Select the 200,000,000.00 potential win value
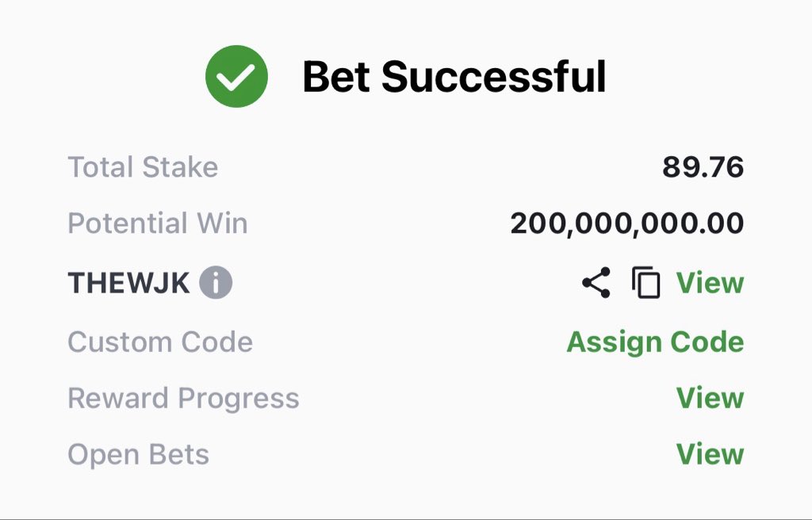Screen dimensions: 812x520 point(627,224)
